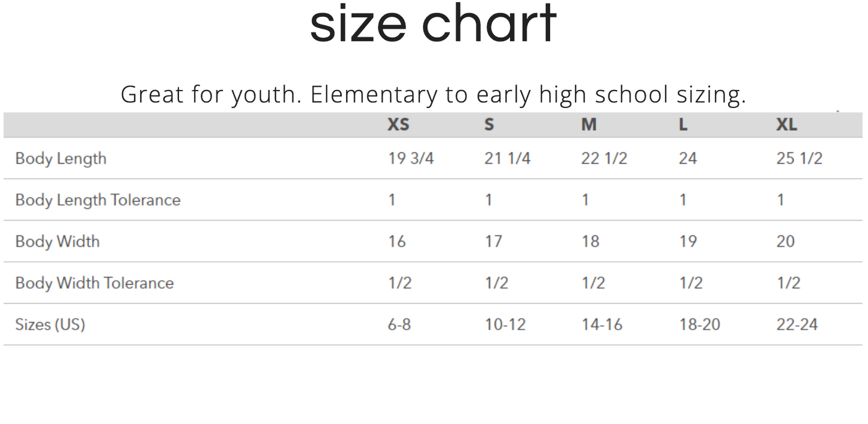
Task: Click the US size range 10-12
Action: click(x=505, y=324)
